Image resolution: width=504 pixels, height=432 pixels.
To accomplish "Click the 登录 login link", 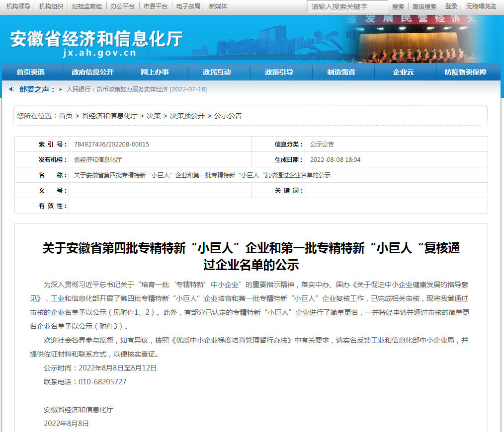I will tap(451, 6).
